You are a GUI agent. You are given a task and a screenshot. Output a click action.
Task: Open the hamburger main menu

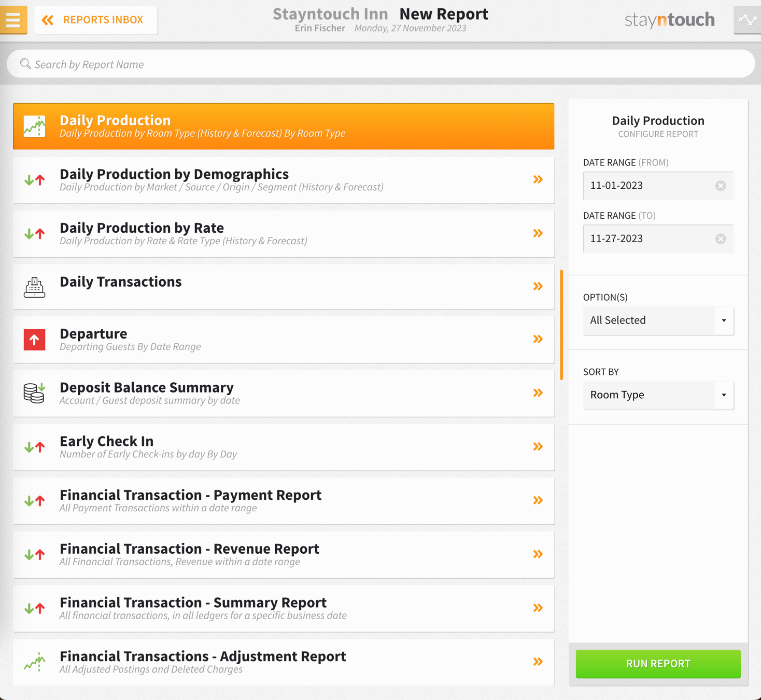13,20
